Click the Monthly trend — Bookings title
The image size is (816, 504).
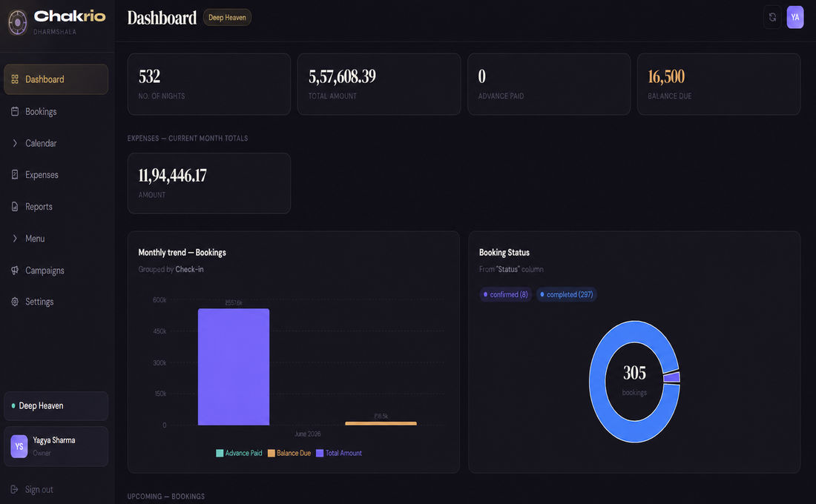pyautogui.click(x=182, y=252)
